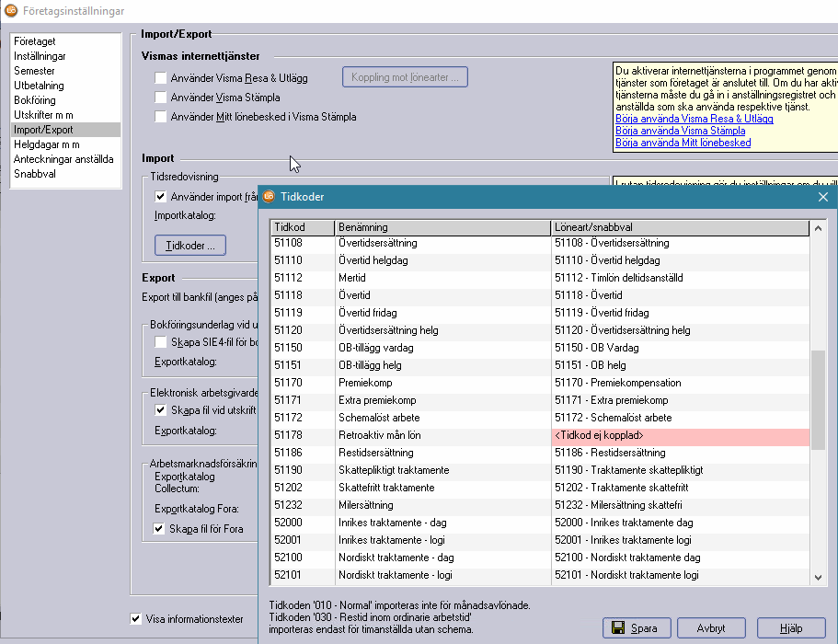
Task: Uncheck Visa informationstexter checkbox
Action: [x=137, y=619]
